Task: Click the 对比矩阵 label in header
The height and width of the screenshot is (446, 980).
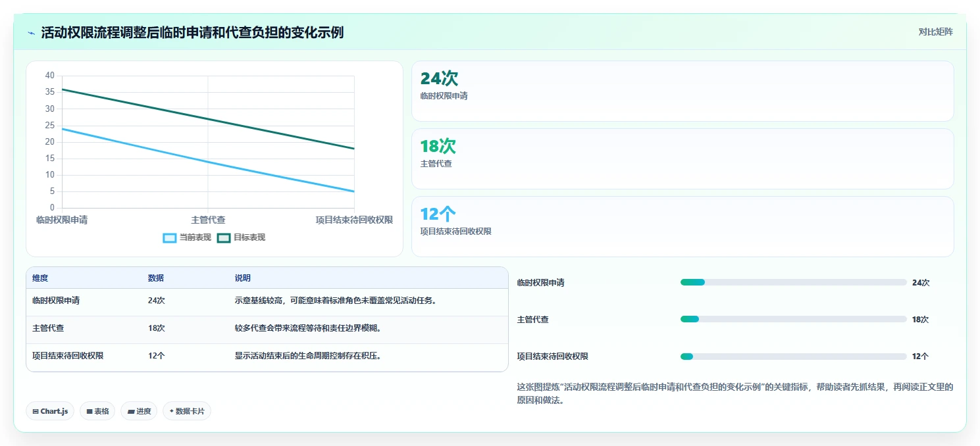Action: (x=935, y=32)
